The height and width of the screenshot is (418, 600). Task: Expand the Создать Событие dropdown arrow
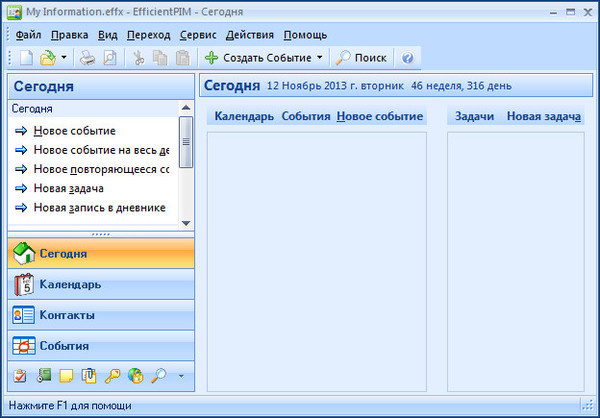click(320, 58)
